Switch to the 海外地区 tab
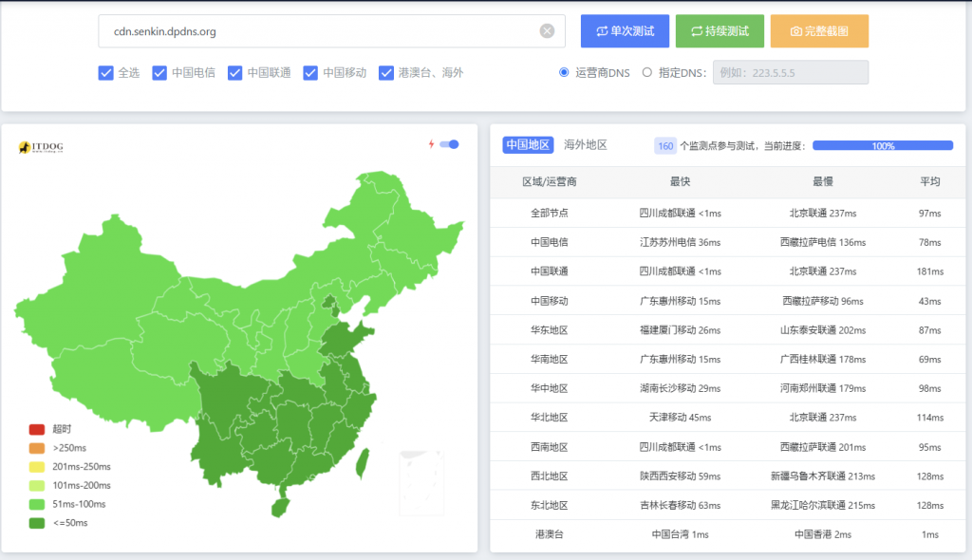Viewport: 972px width, 560px height. pyautogui.click(x=586, y=145)
